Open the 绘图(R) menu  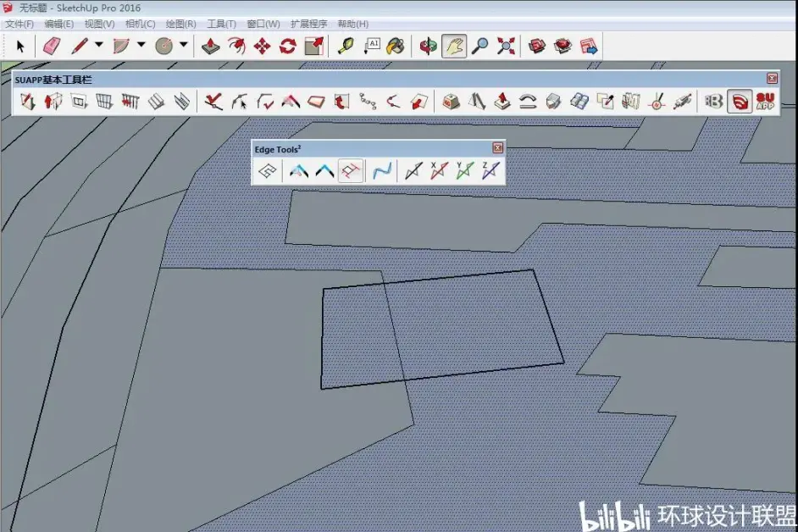click(180, 24)
